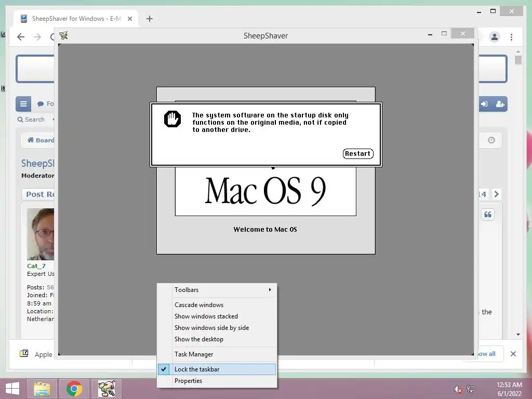The width and height of the screenshot is (532, 399).
Task: Open File Explorer from the taskbar
Action: coord(42,389)
